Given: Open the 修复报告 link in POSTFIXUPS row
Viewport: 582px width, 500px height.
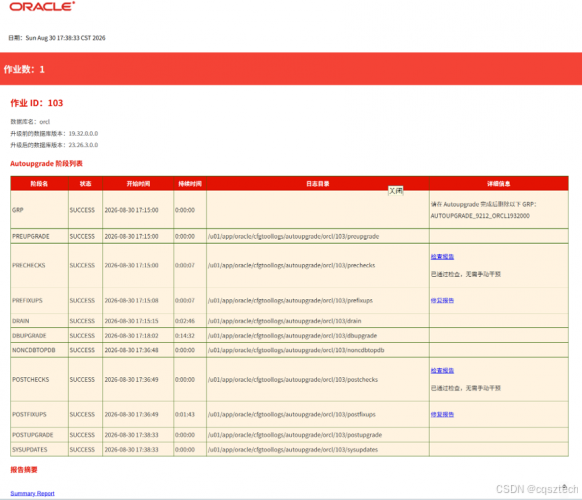Looking at the screenshot, I should pos(442,414).
